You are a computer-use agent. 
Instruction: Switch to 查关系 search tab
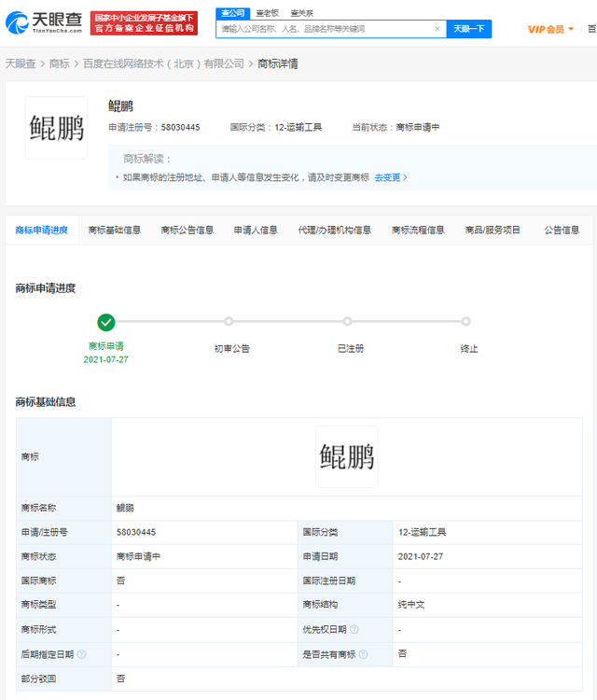click(x=301, y=13)
